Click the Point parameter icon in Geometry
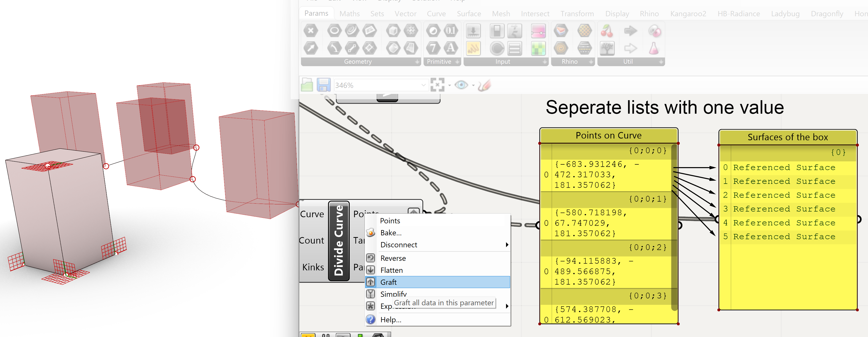The image size is (868, 337). click(x=311, y=31)
